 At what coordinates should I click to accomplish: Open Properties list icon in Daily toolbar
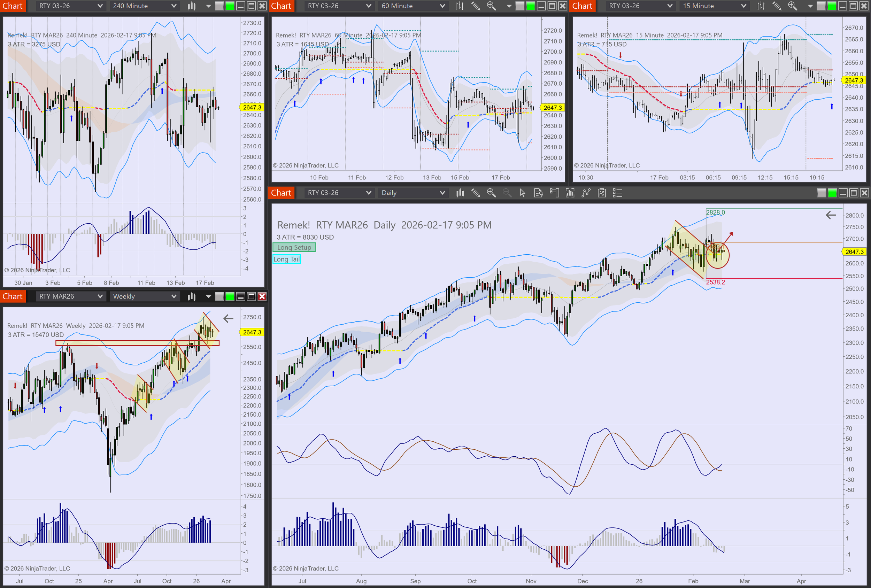tap(617, 193)
